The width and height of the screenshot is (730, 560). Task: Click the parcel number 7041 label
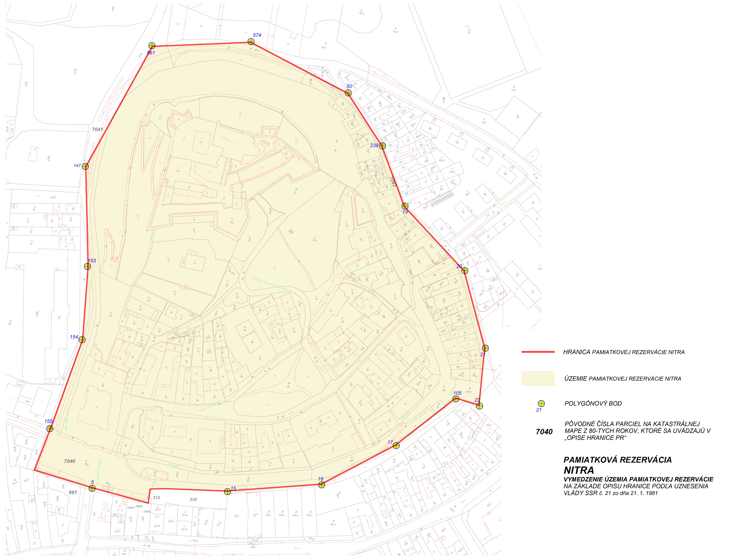(x=97, y=130)
